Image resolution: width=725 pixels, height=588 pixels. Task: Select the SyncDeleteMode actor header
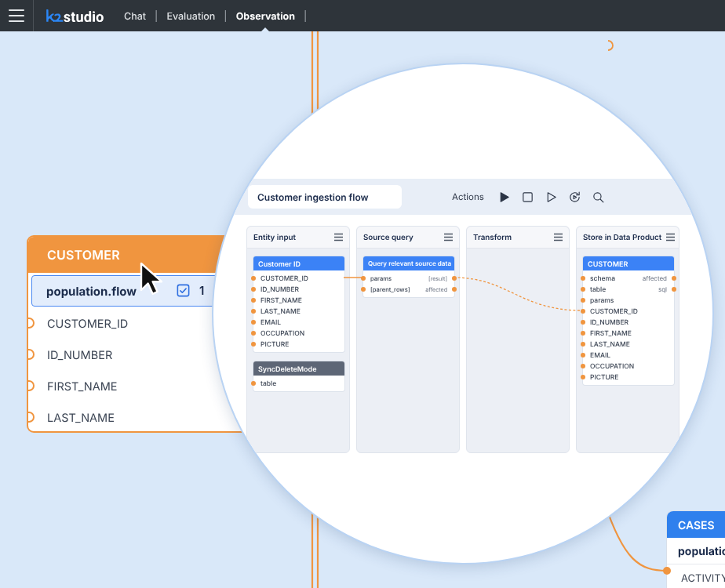click(x=299, y=368)
